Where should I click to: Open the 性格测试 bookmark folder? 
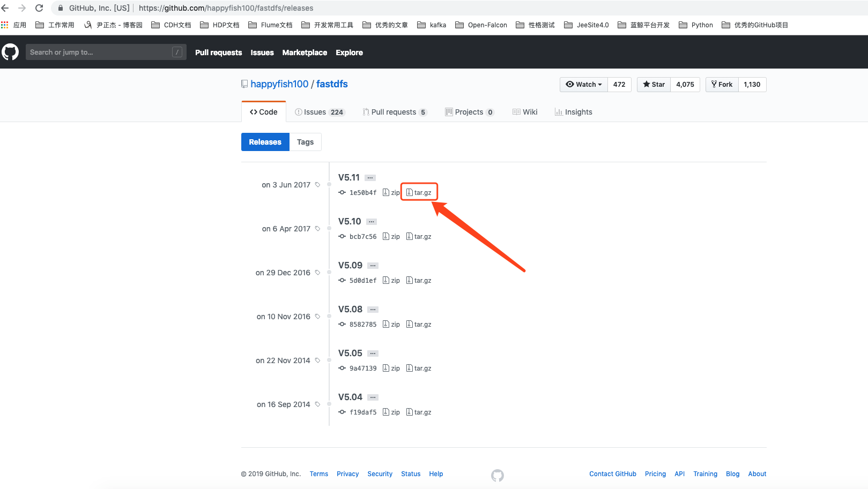pyautogui.click(x=535, y=25)
